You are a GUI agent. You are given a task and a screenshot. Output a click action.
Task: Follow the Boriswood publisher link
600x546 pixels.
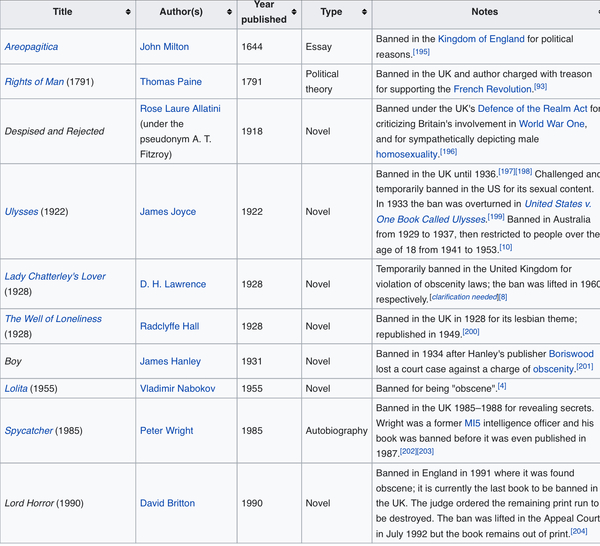point(571,354)
